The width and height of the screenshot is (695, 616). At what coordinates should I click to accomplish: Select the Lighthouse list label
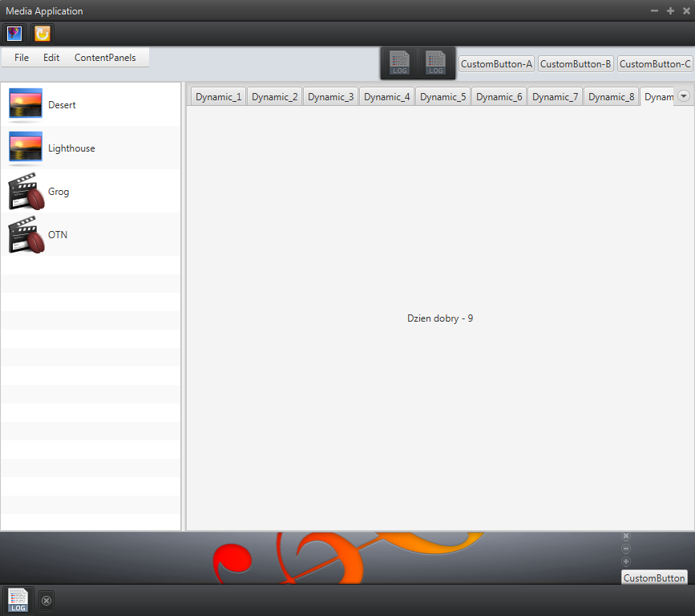[x=71, y=148]
